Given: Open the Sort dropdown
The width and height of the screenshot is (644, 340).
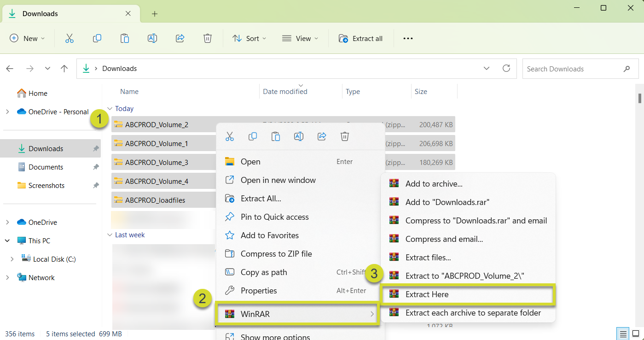Looking at the screenshot, I should click(249, 39).
